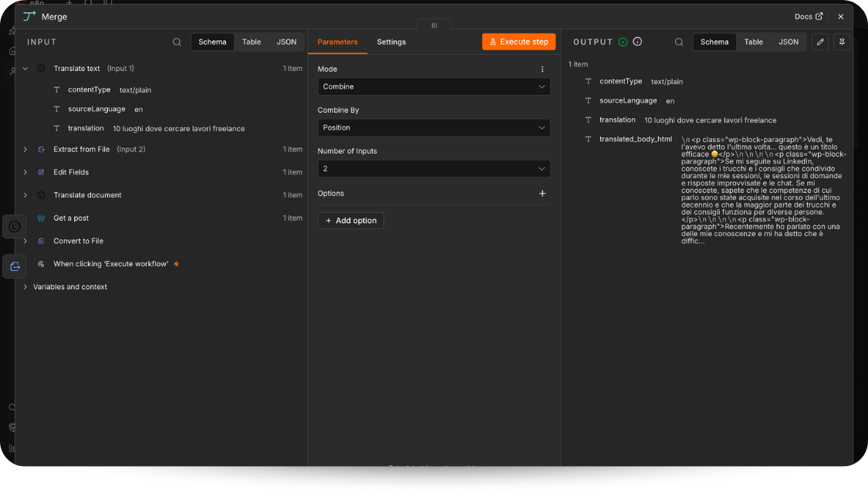Viewport: 868px width, 500px height.
Task: Add an option with the Options plus icon
Action: 542,193
